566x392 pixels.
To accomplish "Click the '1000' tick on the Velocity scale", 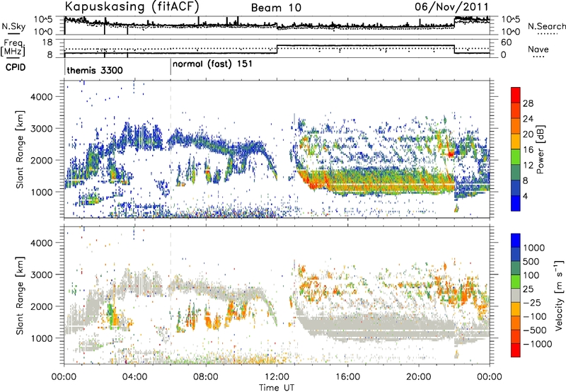I will [x=534, y=248].
